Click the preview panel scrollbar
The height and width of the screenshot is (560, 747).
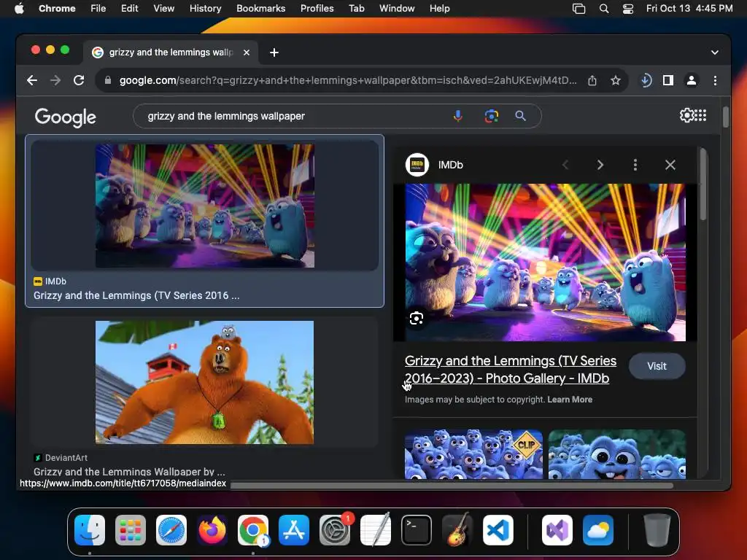pyautogui.click(x=703, y=184)
